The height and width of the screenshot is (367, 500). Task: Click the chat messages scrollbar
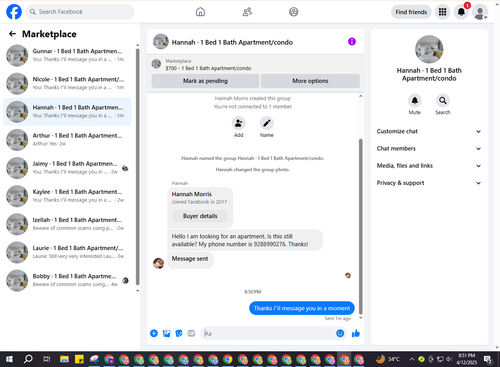point(360,227)
